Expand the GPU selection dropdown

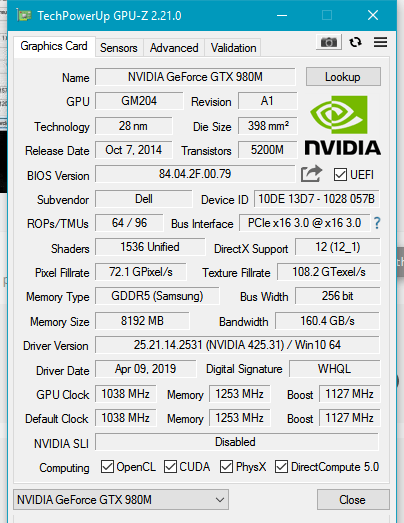[121, 499]
